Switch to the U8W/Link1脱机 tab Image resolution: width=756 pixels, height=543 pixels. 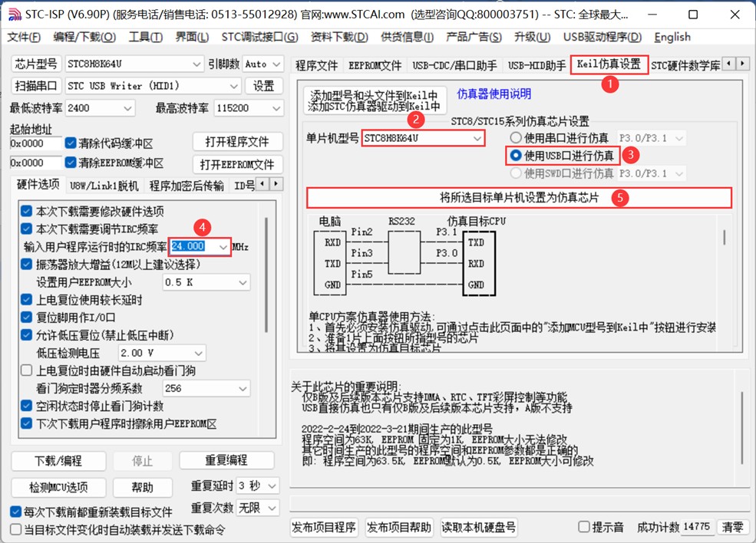[104, 186]
